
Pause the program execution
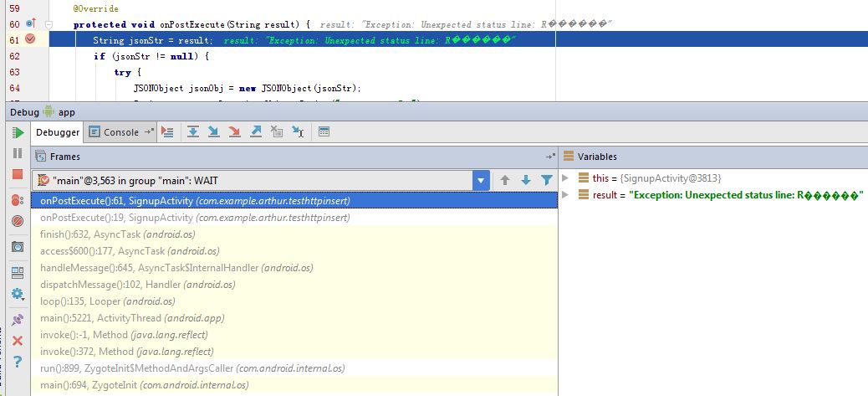(18, 153)
